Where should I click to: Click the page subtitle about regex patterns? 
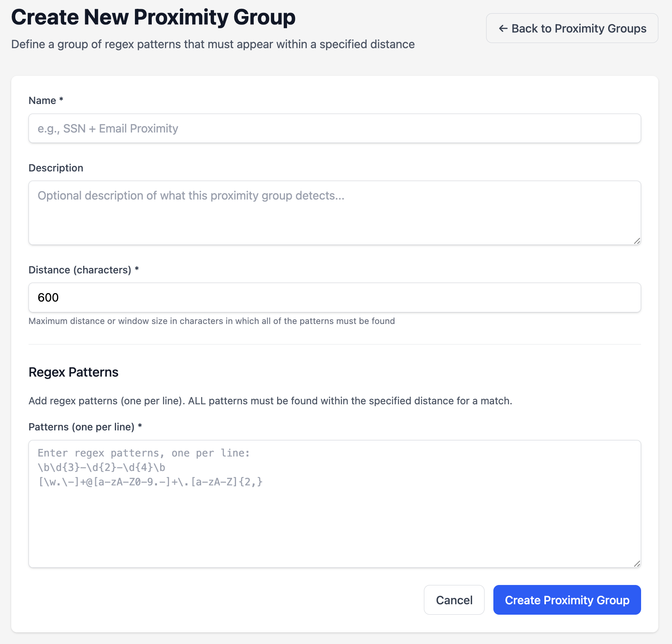point(213,44)
